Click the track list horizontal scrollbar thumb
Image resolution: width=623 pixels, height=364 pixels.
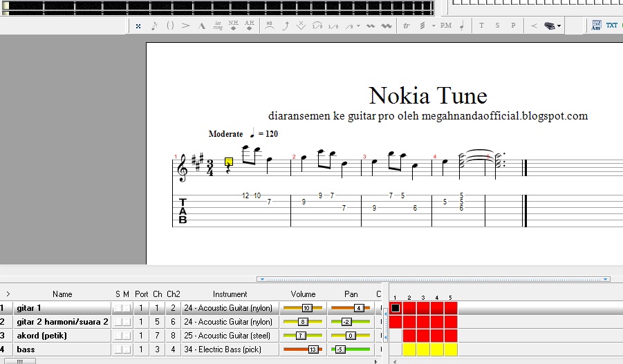click(x=20, y=361)
